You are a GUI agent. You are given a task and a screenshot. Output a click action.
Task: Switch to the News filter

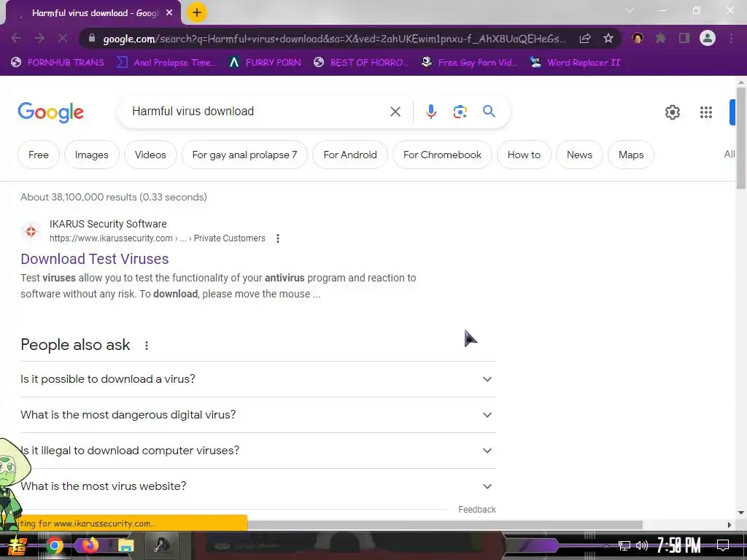pos(579,155)
